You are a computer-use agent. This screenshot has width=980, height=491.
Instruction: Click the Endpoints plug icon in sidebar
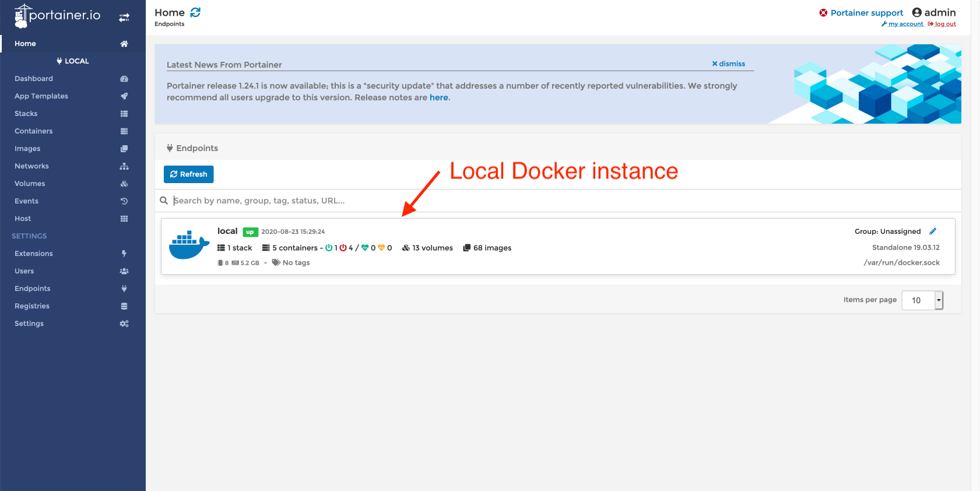pyautogui.click(x=124, y=289)
